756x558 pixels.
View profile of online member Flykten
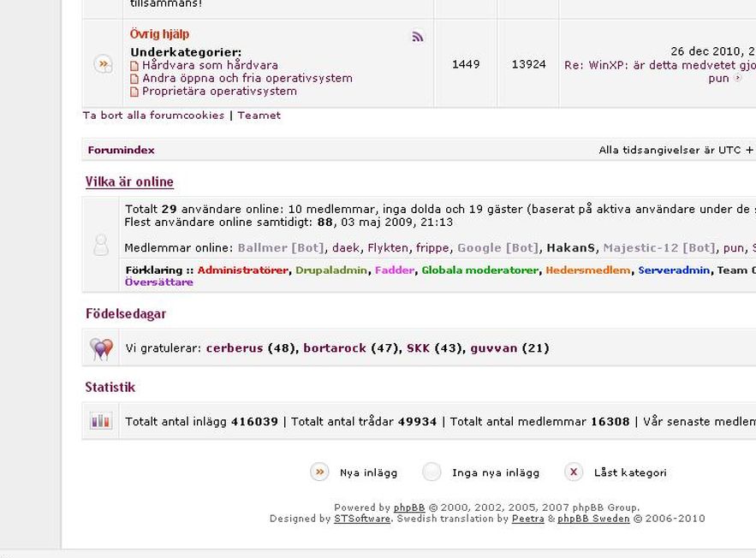(388, 247)
